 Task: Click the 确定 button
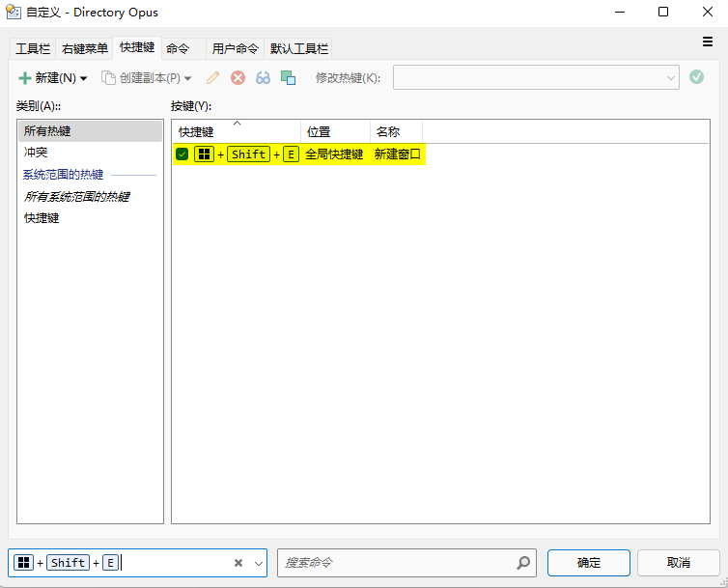click(589, 563)
